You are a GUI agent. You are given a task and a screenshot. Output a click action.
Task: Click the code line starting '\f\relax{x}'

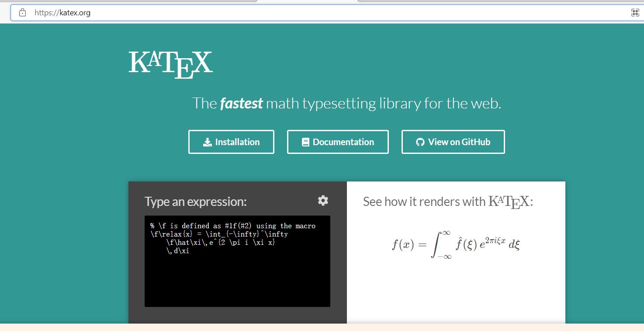point(219,234)
